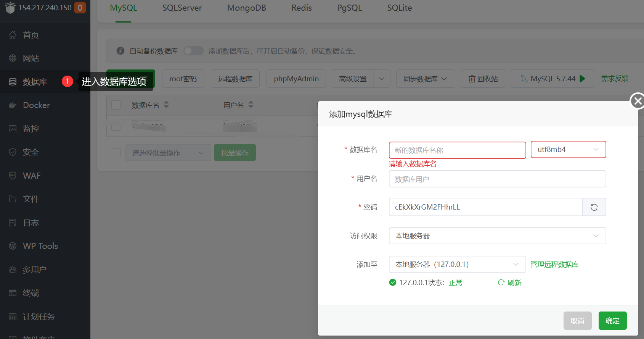The height and width of the screenshot is (339, 644).
Task: Open WP Tools WordPress icon
Action: (x=13, y=246)
